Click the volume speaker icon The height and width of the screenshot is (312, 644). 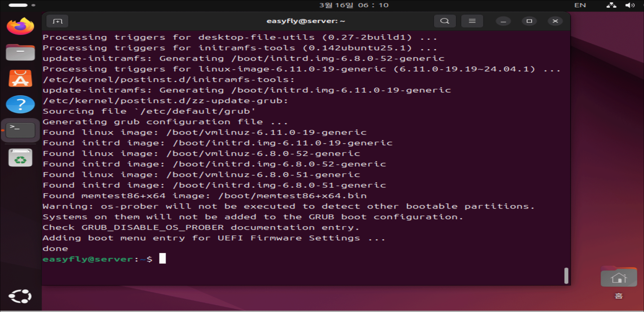click(630, 5)
